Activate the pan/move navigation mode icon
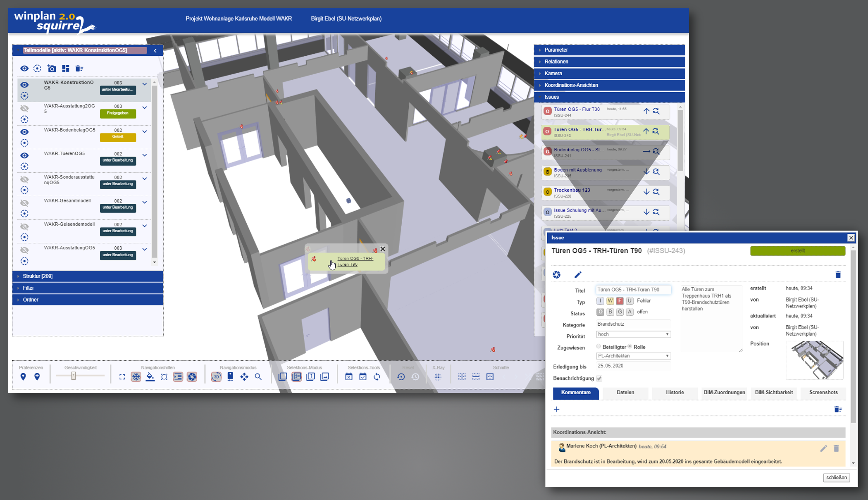Screen dimensions: 868x500 pos(244,377)
